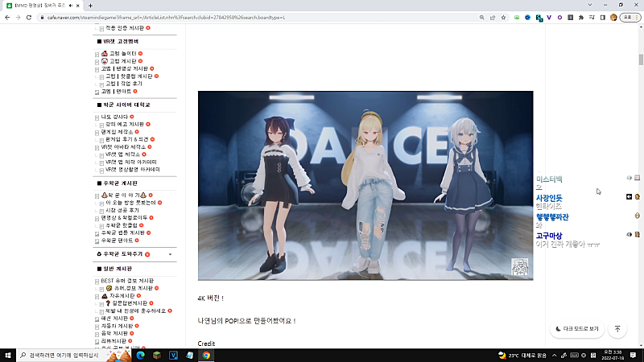
Task: Open a new browser tab
Action: point(89,5)
